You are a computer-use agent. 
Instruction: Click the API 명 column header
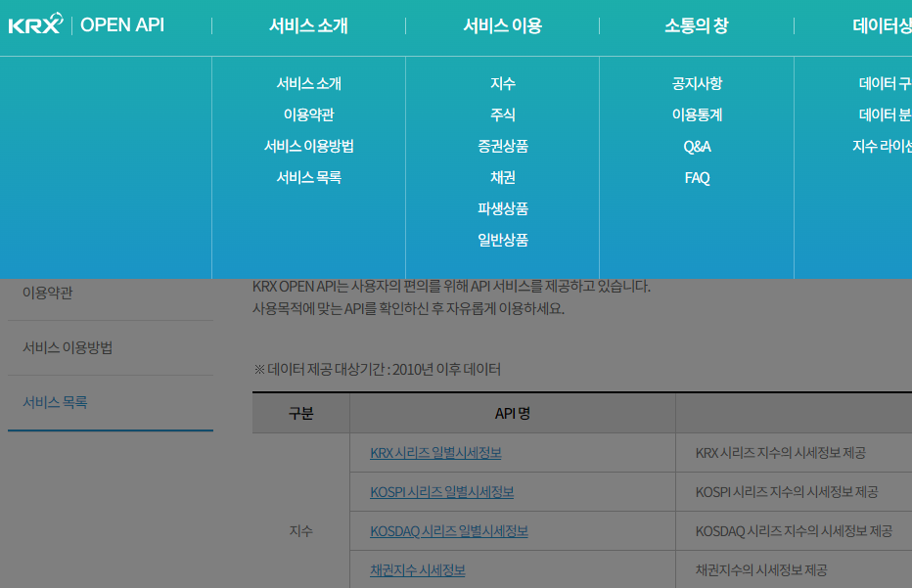pyautogui.click(x=513, y=413)
